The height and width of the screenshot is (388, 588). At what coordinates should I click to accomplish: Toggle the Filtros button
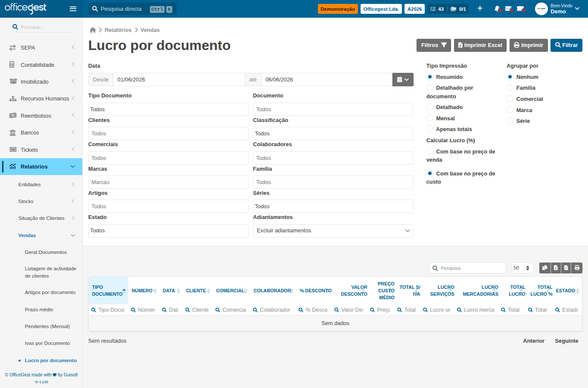tap(434, 45)
